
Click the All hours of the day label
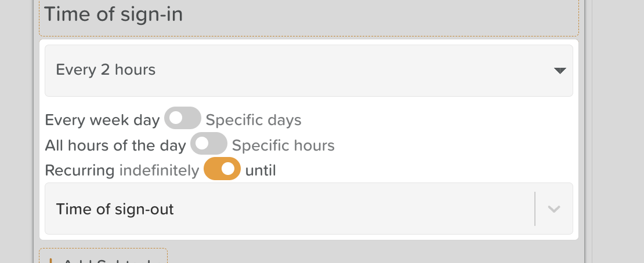[115, 145]
